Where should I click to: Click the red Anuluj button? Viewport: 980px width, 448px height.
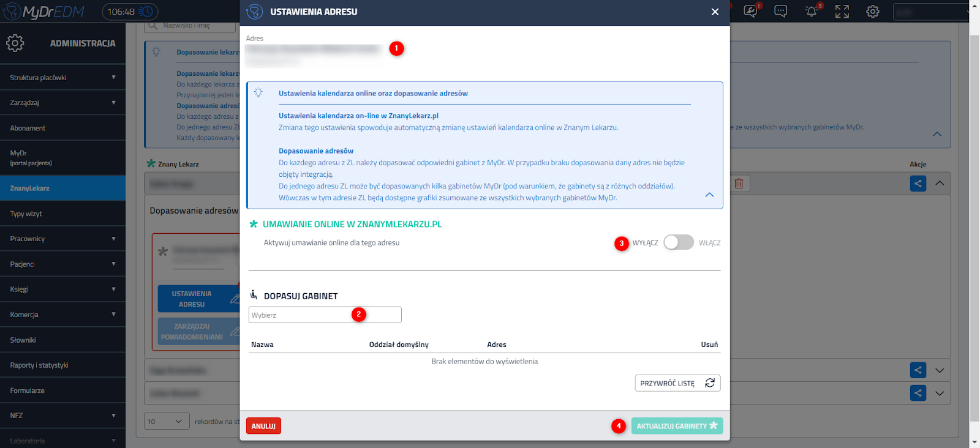[x=263, y=426]
